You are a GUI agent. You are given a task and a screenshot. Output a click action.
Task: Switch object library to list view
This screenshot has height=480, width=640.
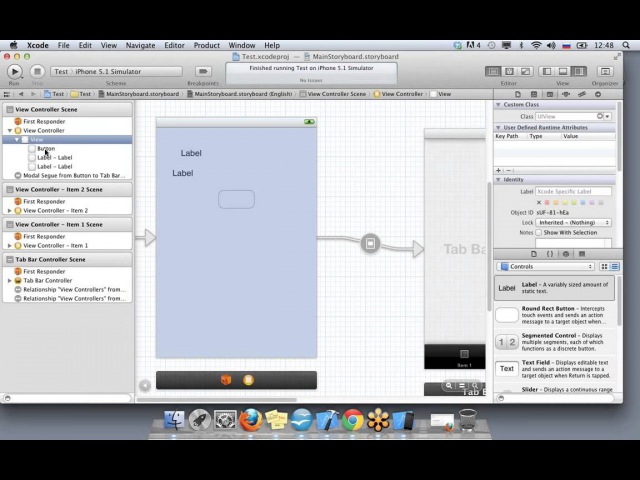click(614, 267)
